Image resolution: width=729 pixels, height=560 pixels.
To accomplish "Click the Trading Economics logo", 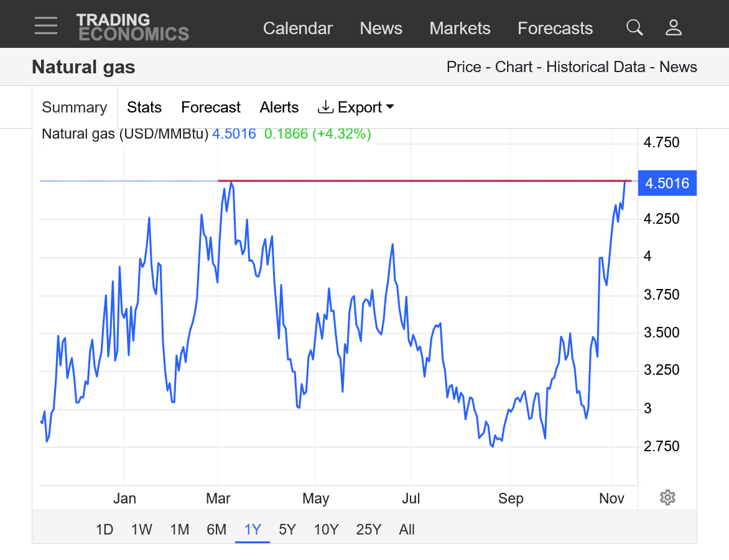I will click(x=132, y=27).
